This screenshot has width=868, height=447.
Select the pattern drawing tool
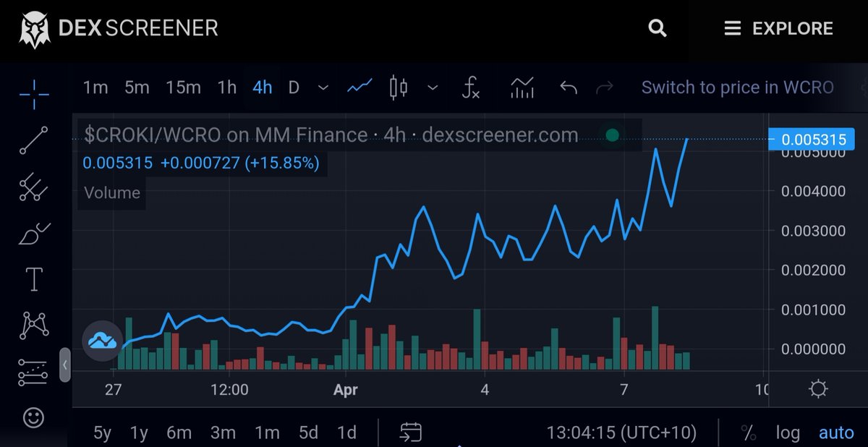34,325
